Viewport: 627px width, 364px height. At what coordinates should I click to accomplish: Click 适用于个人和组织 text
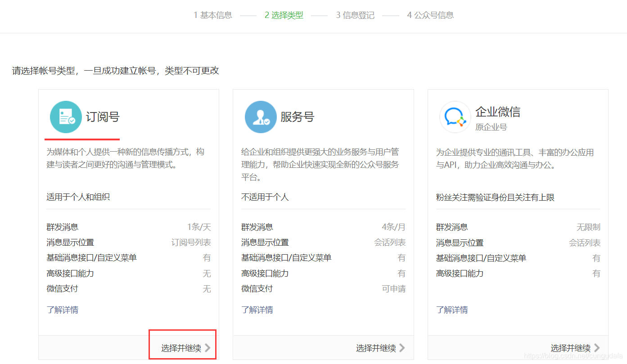78,197
